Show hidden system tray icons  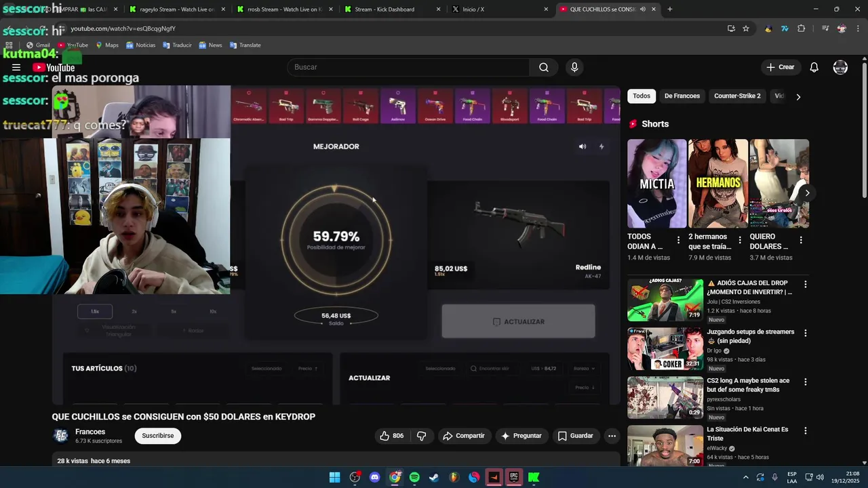point(746,477)
